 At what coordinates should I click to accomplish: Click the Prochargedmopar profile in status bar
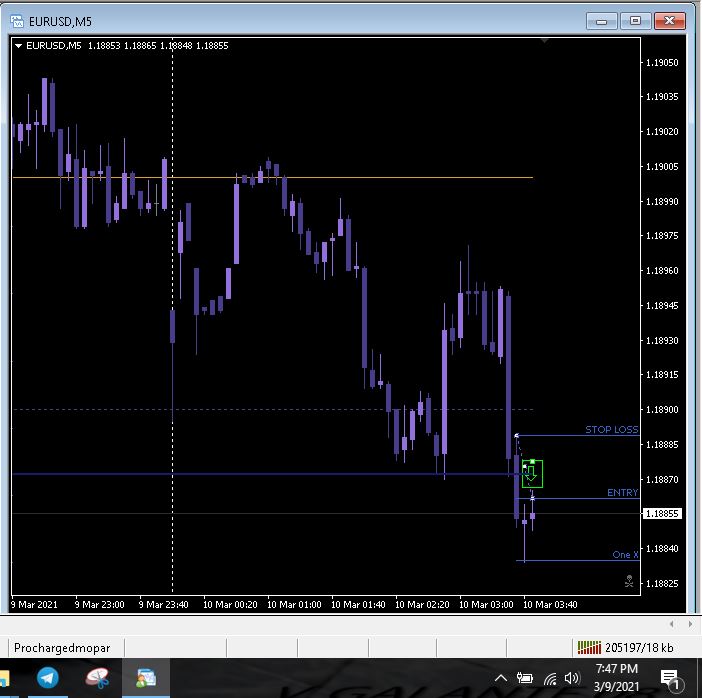pyautogui.click(x=62, y=647)
